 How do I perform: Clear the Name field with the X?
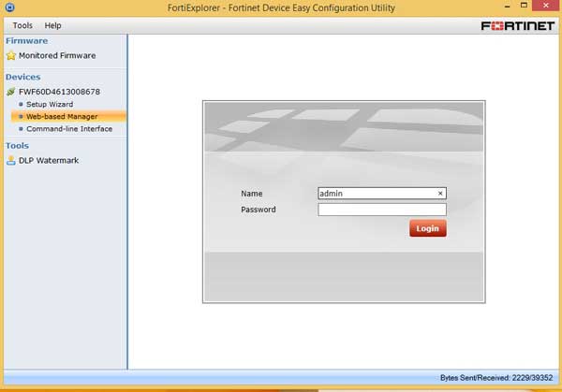[440, 194]
